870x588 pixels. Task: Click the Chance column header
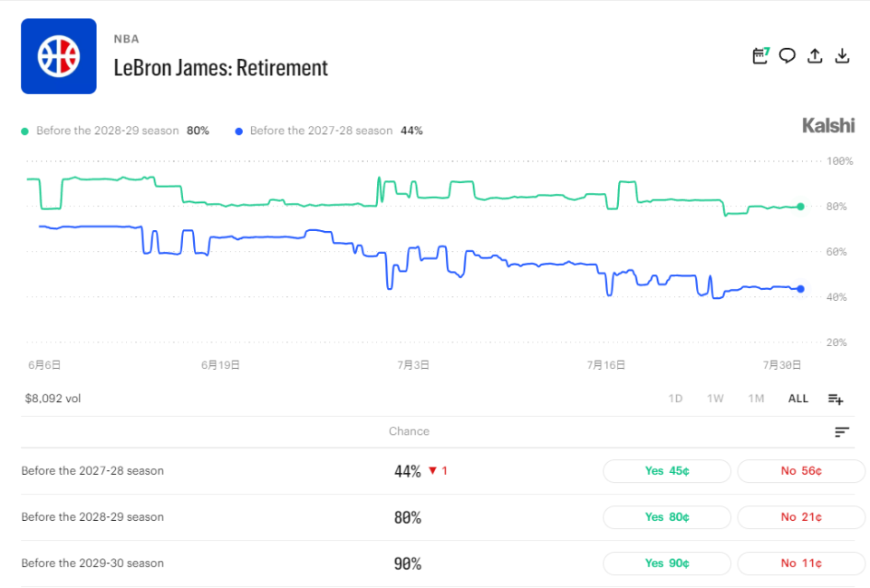tap(409, 431)
